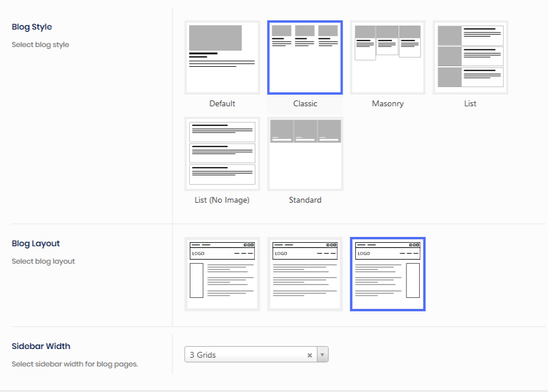Screen dimensions: 548x392
Task: Select the List blog style thumbnail
Action: point(470,57)
